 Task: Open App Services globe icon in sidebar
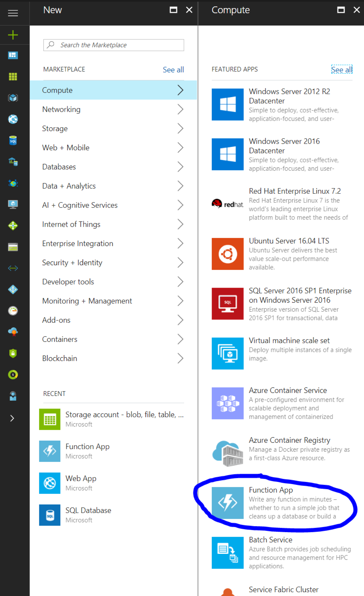pos(13,119)
